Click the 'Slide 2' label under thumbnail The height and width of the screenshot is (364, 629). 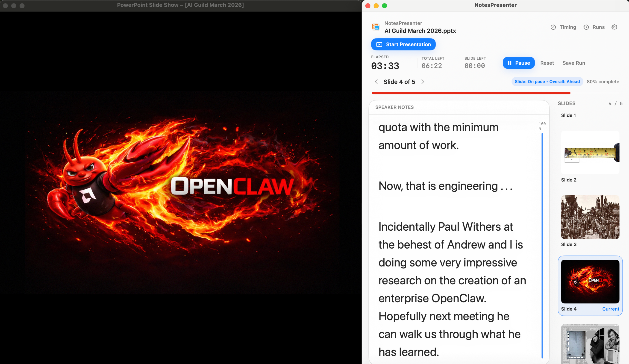coord(569,180)
